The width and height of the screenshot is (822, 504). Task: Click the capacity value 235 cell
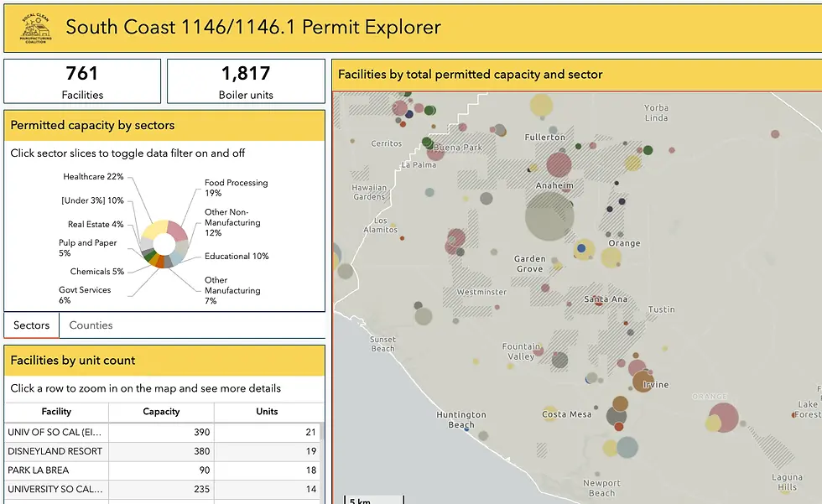161,489
